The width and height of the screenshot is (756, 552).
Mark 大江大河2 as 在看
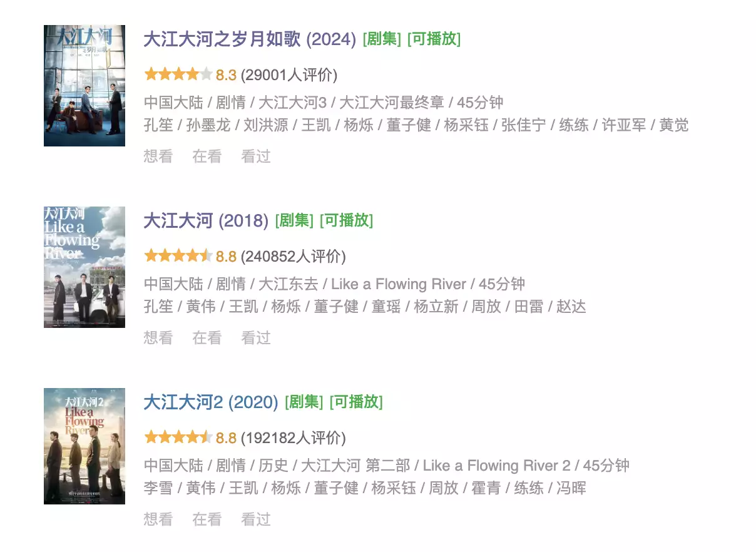tap(207, 519)
